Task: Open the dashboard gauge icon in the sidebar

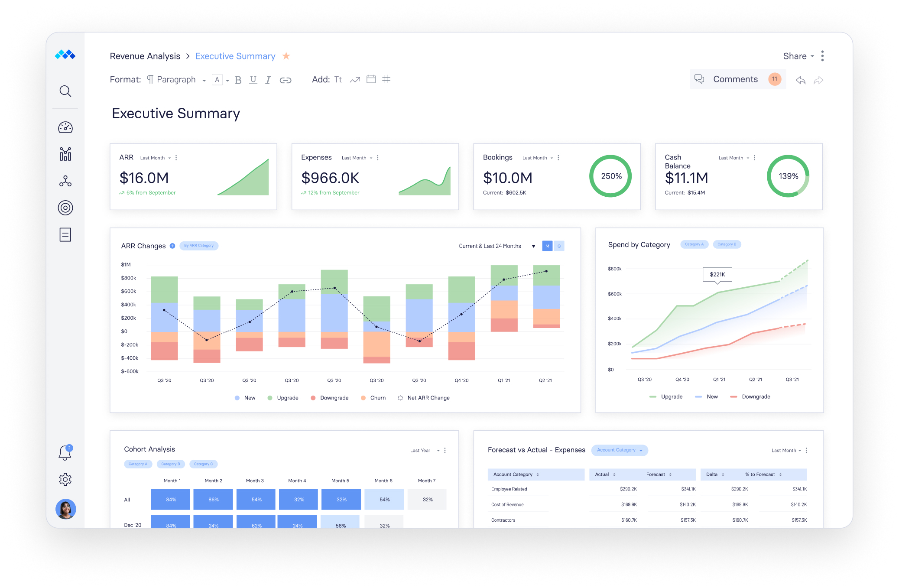Action: (x=65, y=127)
